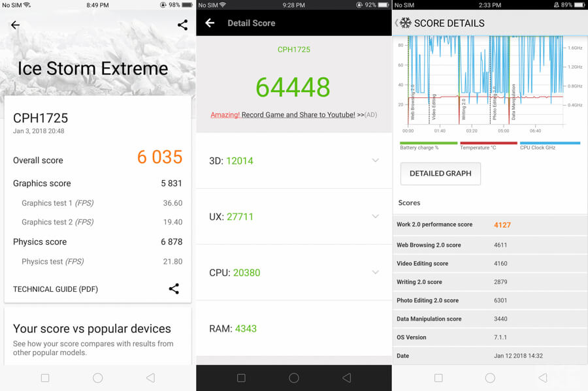
Task: Expand the UX score details
Action: coord(375,216)
